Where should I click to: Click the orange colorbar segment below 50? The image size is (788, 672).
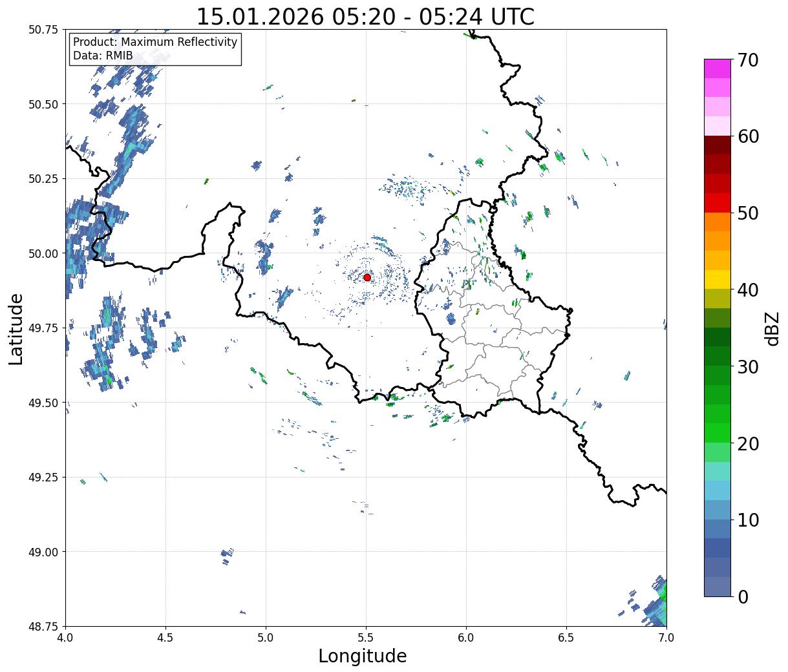click(718, 222)
